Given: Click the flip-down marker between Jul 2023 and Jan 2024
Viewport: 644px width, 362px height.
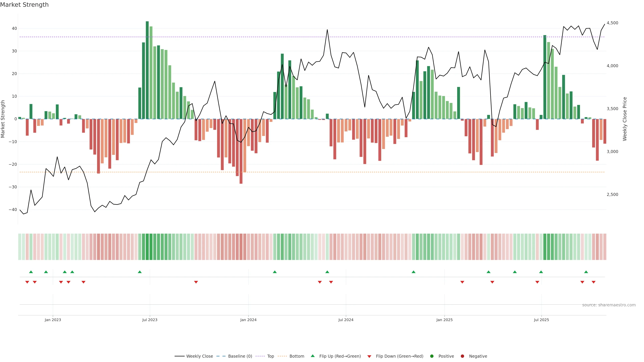Looking at the screenshot, I should pyautogui.click(x=196, y=282).
